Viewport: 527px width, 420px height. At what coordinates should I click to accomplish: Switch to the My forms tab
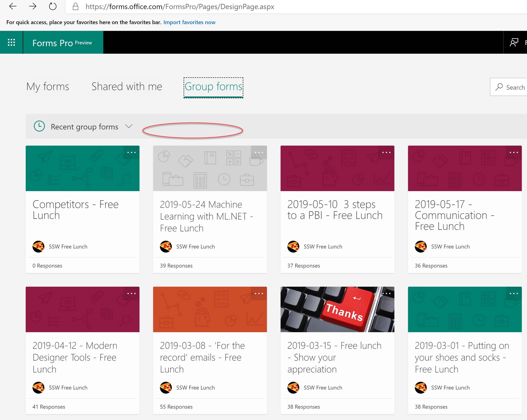[x=48, y=86]
